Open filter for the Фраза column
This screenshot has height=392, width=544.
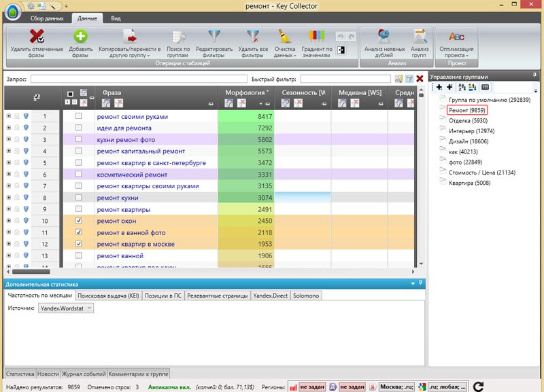pos(106,103)
